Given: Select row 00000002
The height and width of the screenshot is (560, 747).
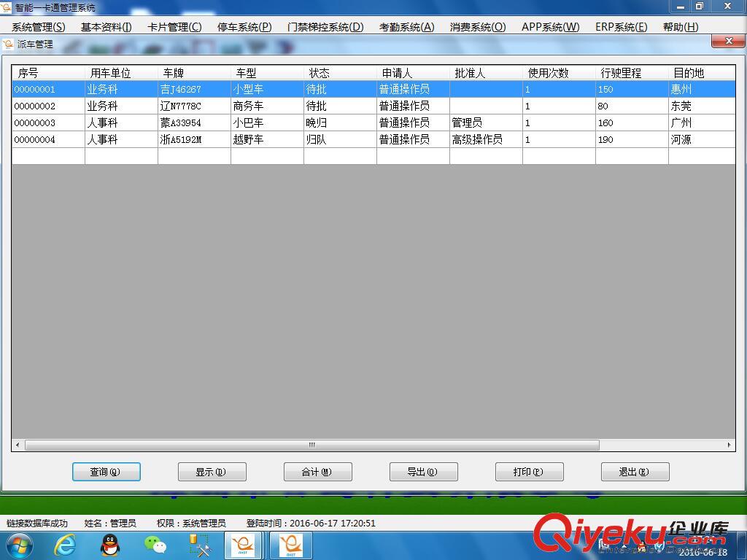Looking at the screenshot, I should click(x=373, y=106).
